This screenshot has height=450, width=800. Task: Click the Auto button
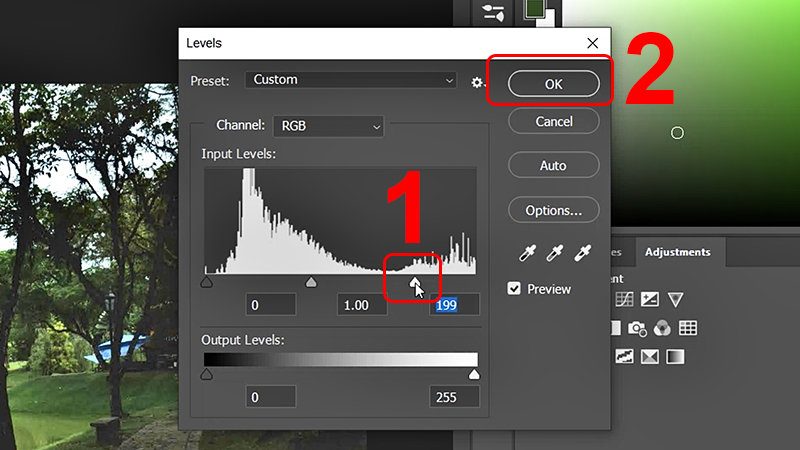click(x=553, y=165)
